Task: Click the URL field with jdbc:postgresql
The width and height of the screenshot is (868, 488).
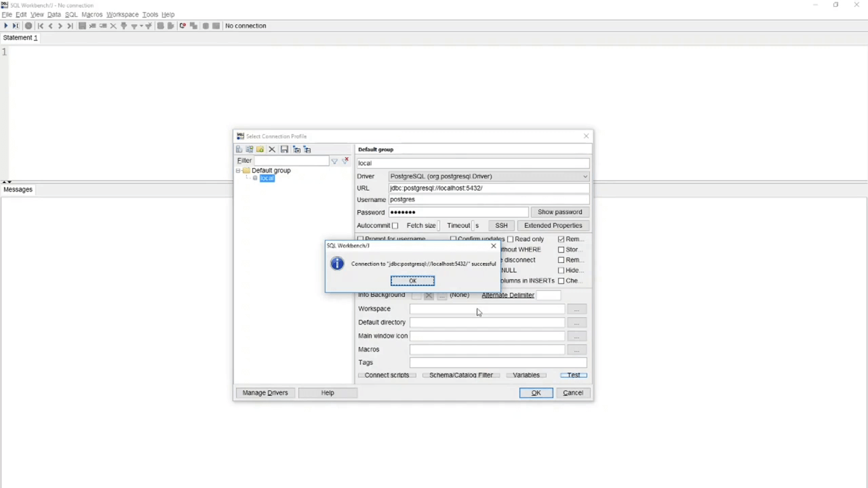Action: click(488, 188)
